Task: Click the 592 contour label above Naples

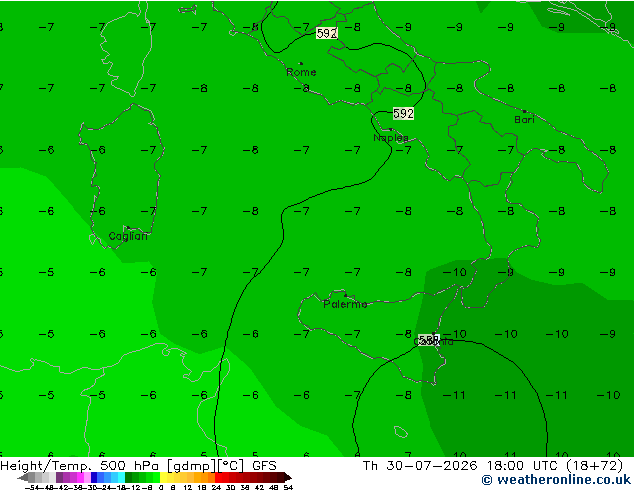Action: click(403, 114)
